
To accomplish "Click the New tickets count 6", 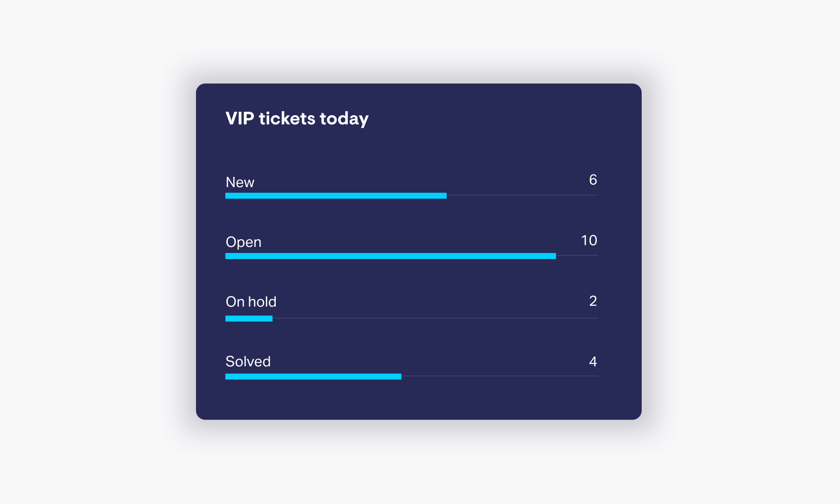I will point(593,180).
